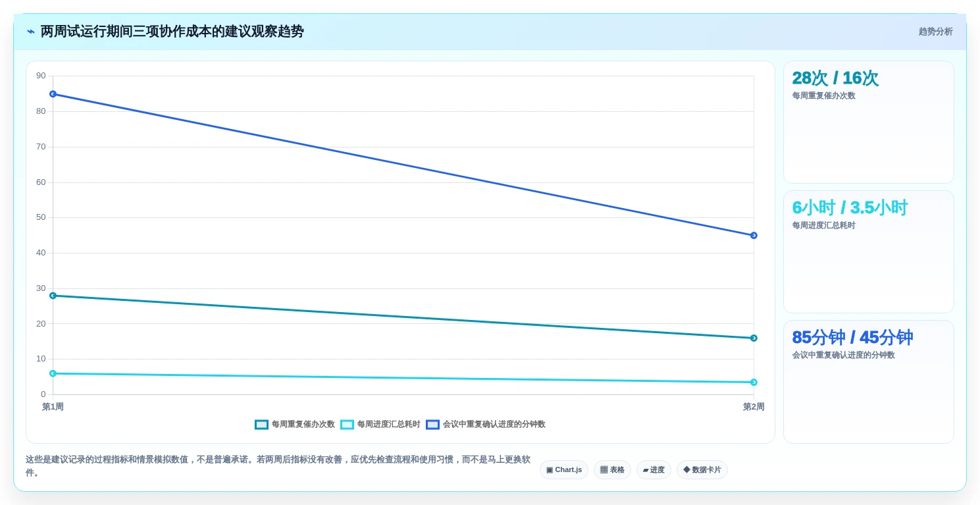The height and width of the screenshot is (505, 980).
Task: Click the 50 y-axis tick label
Action: point(41,217)
